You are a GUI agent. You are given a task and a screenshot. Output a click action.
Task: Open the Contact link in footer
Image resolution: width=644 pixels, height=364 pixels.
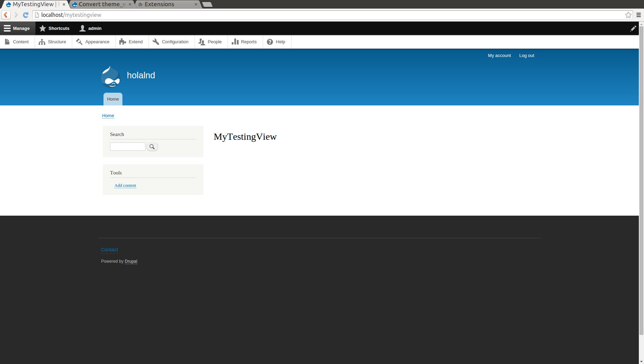point(109,250)
